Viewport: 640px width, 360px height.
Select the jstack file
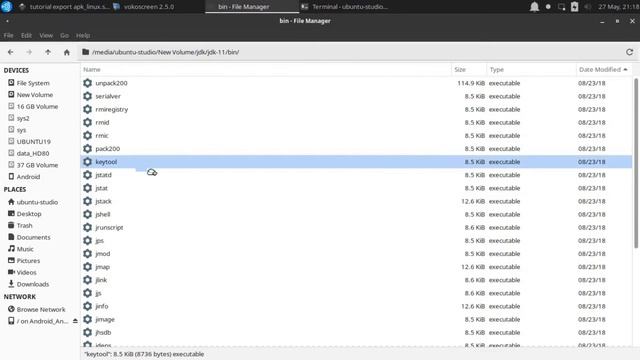coord(103,201)
